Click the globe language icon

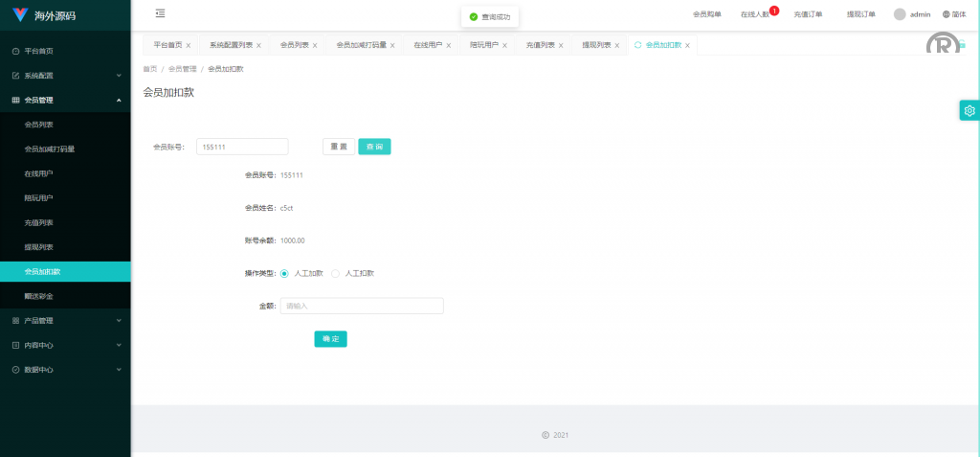coord(947,14)
